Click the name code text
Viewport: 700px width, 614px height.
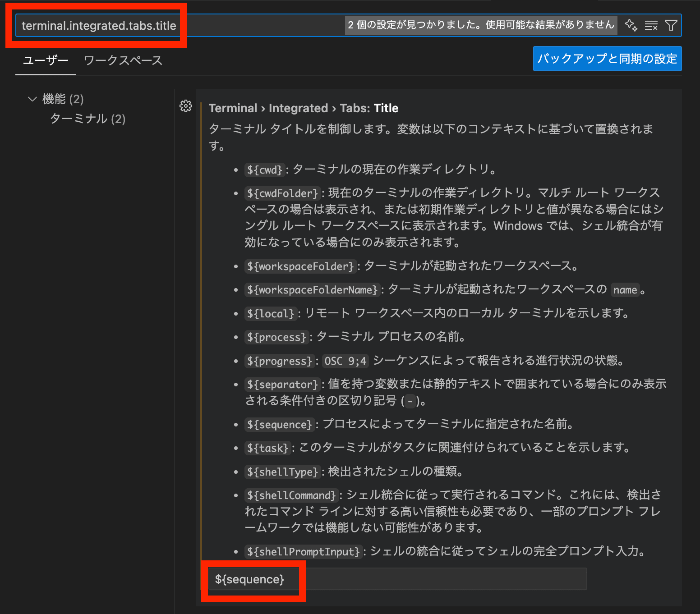tap(625, 290)
